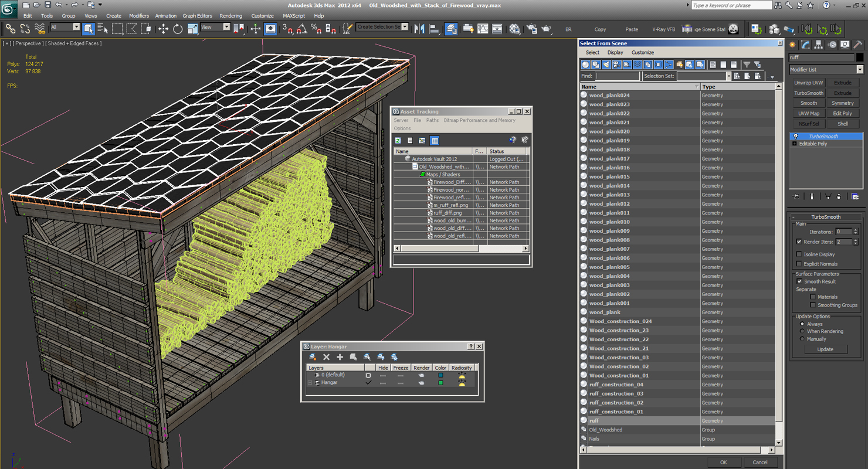Open Display menu in Select From Scene
This screenshot has height=469, width=868.
[x=615, y=53]
